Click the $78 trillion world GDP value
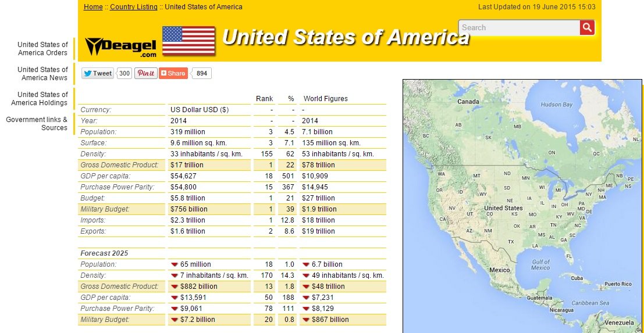 (318, 165)
